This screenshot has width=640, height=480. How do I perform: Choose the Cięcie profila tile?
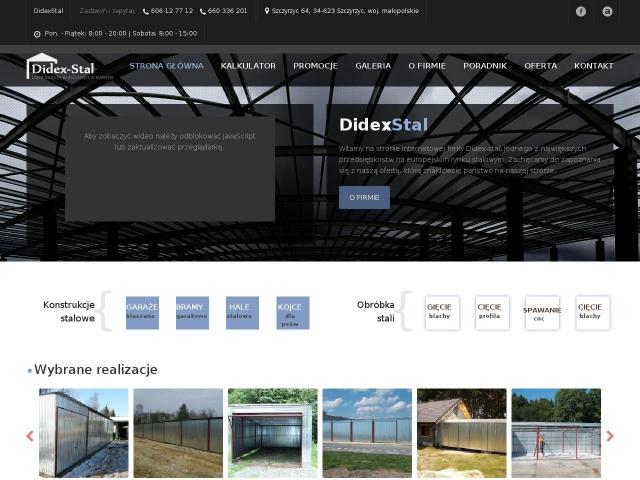[x=492, y=313]
